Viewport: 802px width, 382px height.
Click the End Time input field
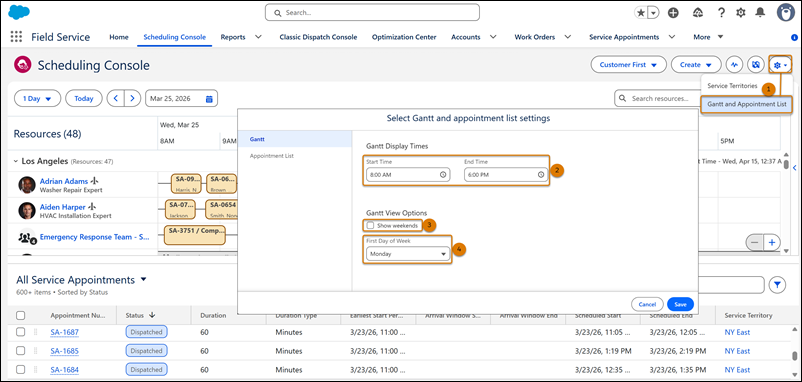(506, 174)
